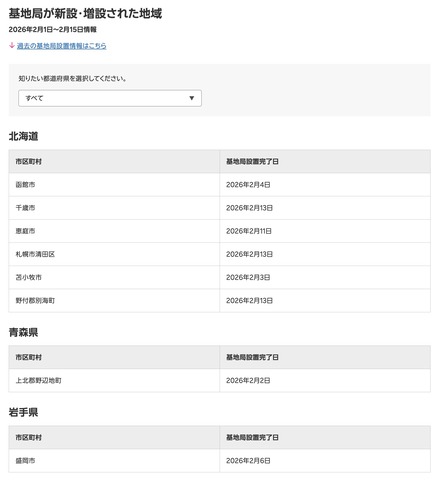This screenshot has height=480, width=436.
Task: Click the 苫小牧市 cell
Action: coord(114,277)
